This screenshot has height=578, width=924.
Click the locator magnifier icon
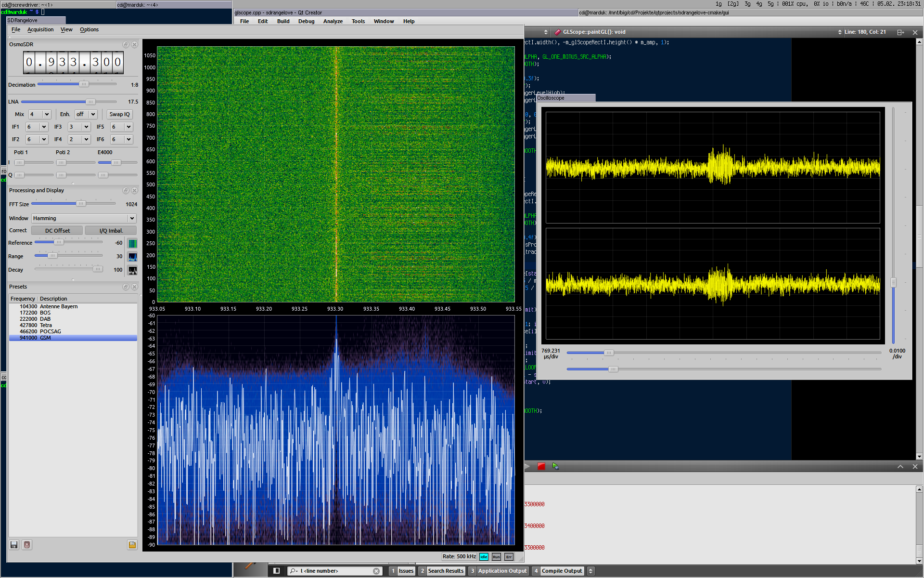click(x=293, y=571)
